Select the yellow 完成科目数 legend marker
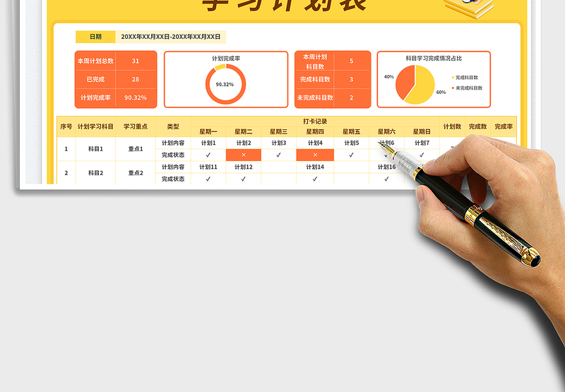This screenshot has width=565, height=392. [x=453, y=77]
